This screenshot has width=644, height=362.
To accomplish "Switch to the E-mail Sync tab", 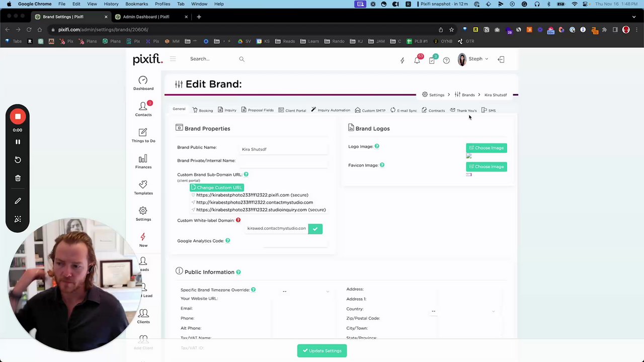I will point(404,110).
